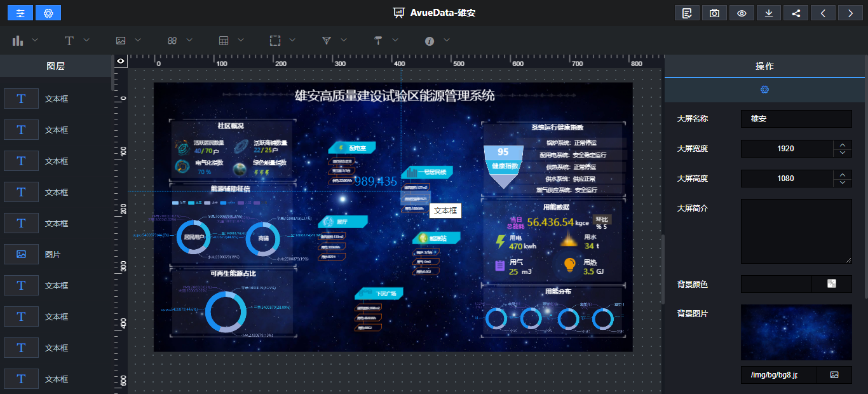
Task: Open image picker icon beside path
Action: [834, 375]
